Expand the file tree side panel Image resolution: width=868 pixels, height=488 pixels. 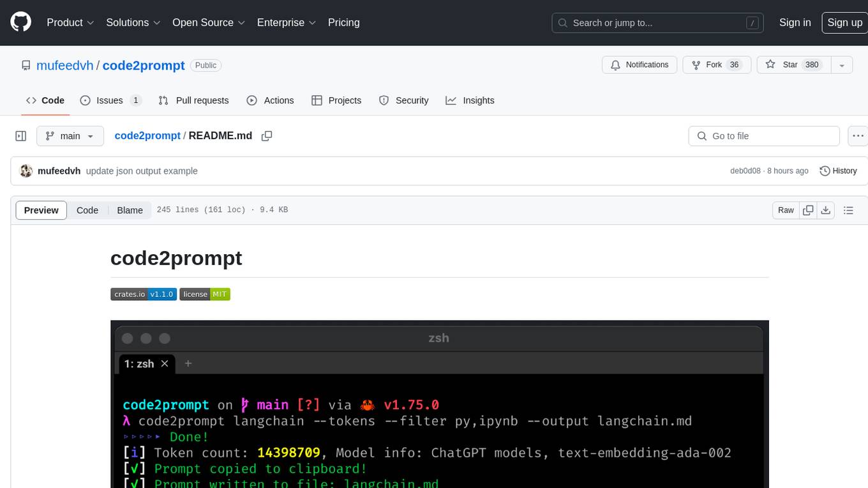click(21, 136)
